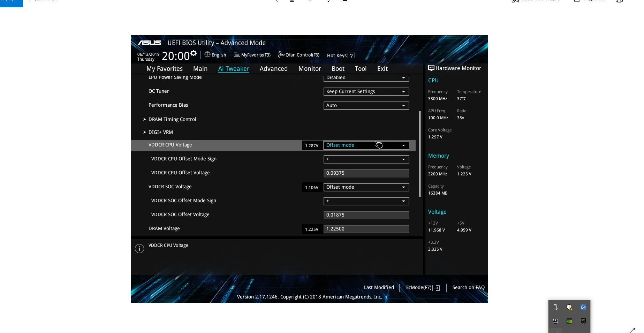
Task: Click the 38x ratio value
Action: point(461,118)
